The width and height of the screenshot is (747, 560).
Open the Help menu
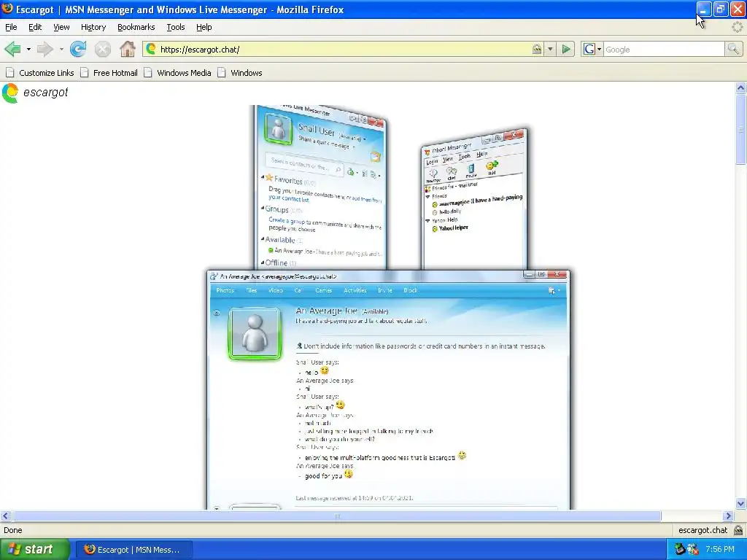tap(204, 27)
